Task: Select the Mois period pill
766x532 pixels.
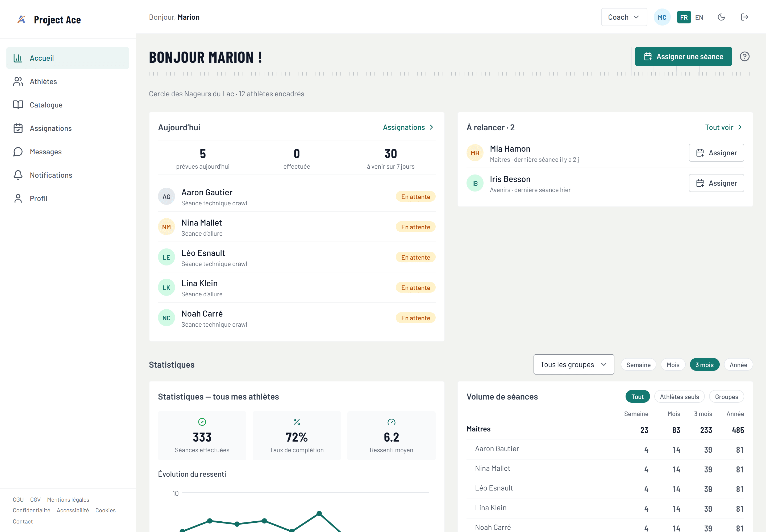Action: click(x=673, y=365)
